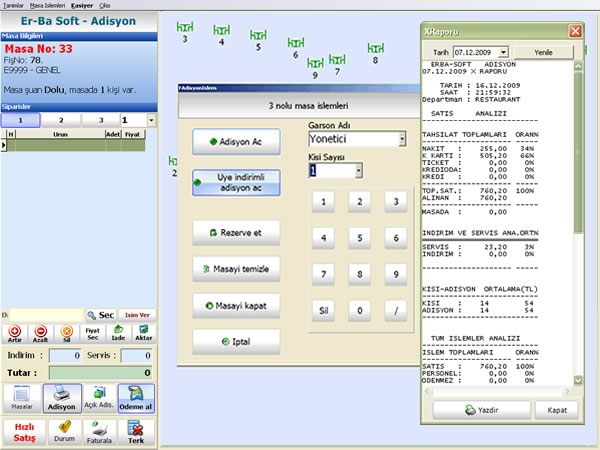Open the Tarih date dropdown in XRaporu
The height and width of the screenshot is (450, 600).
504,52
